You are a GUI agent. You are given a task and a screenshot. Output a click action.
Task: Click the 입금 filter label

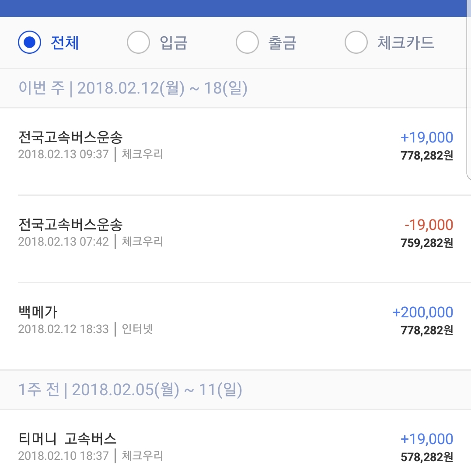pos(174,43)
